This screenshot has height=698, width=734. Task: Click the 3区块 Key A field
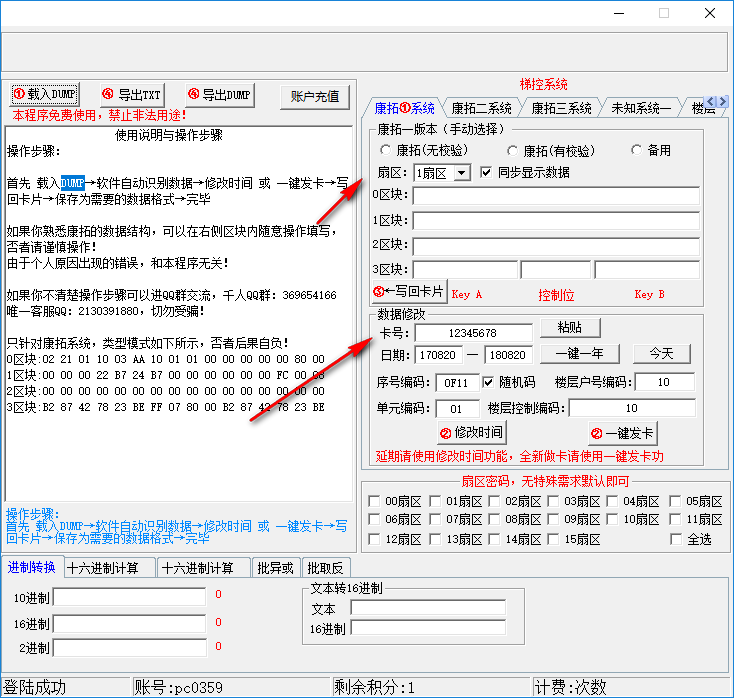(x=465, y=270)
